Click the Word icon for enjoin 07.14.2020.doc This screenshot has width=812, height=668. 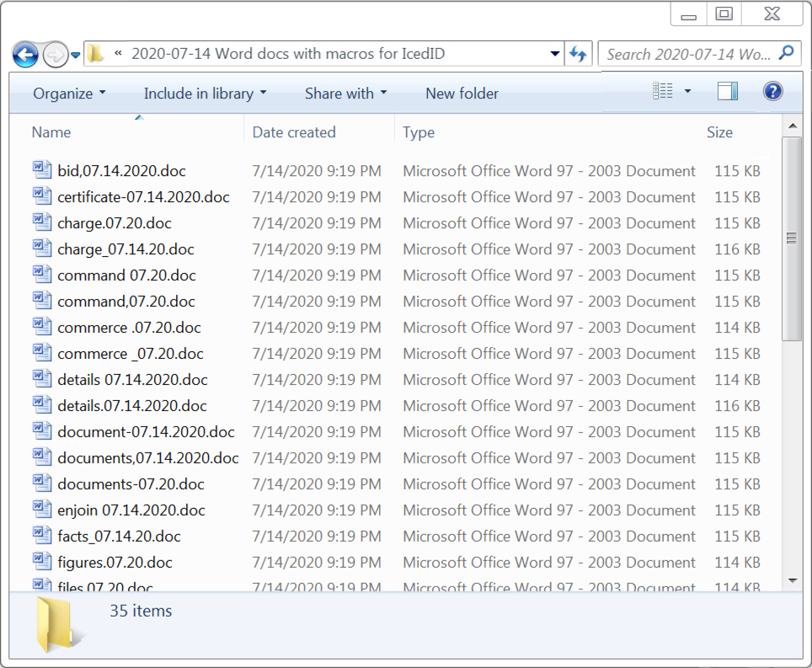[42, 509]
